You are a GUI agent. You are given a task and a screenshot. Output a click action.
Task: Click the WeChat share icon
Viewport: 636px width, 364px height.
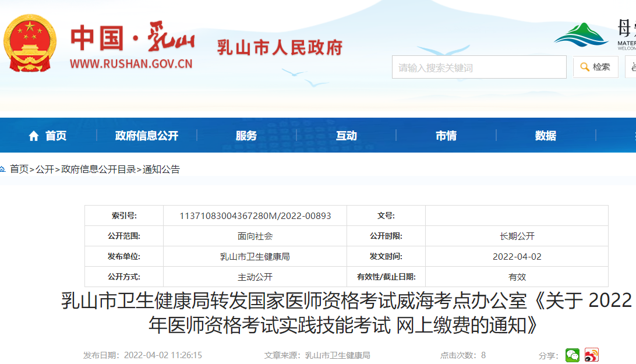click(573, 355)
